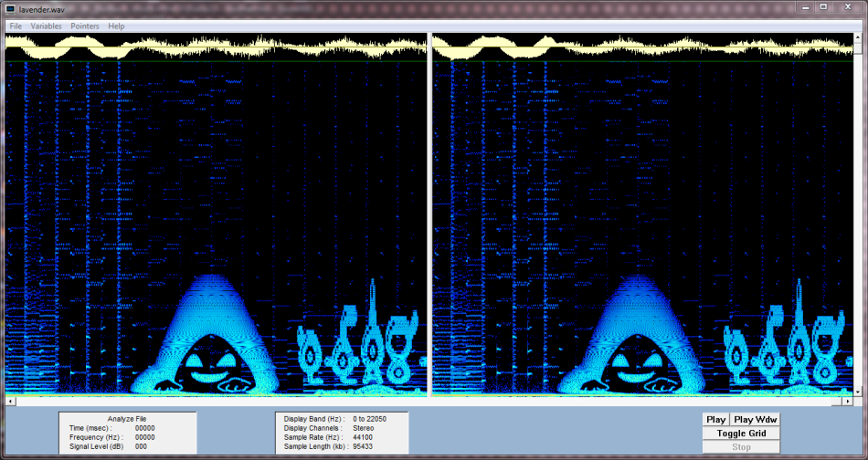Open the Variables menu

[x=46, y=26]
